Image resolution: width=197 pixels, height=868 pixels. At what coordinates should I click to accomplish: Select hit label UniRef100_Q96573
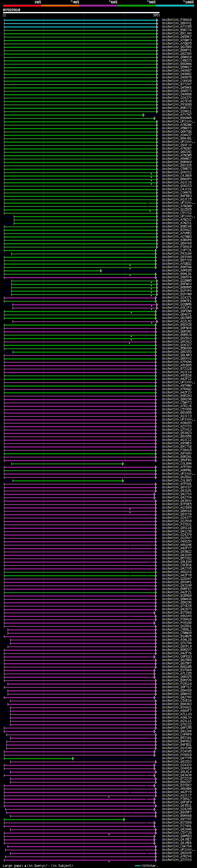(177, 91)
